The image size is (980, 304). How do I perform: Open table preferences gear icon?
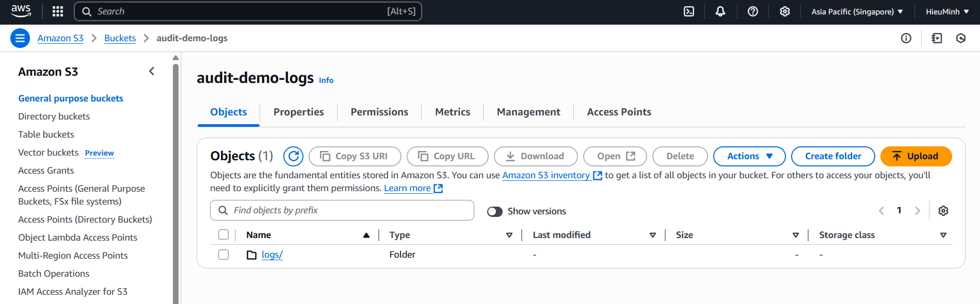(x=943, y=211)
